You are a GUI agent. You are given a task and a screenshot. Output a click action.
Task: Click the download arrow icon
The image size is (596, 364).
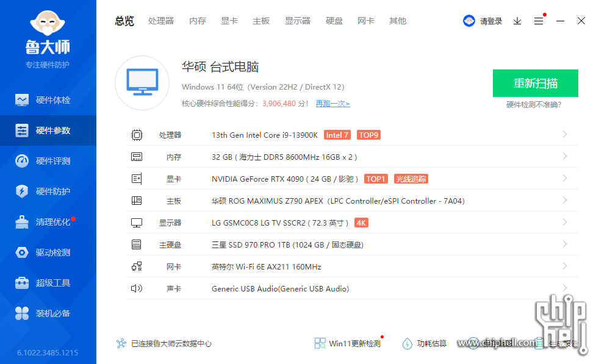pyautogui.click(x=517, y=21)
